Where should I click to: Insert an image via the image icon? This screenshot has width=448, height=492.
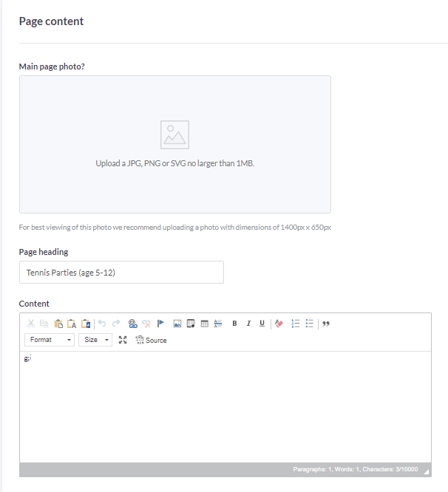(x=177, y=324)
